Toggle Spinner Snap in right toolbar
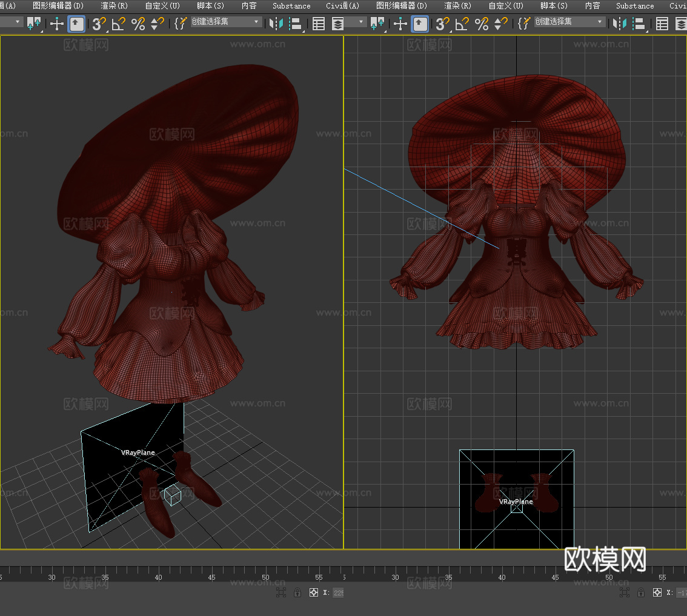The width and height of the screenshot is (687, 616). coord(501,24)
